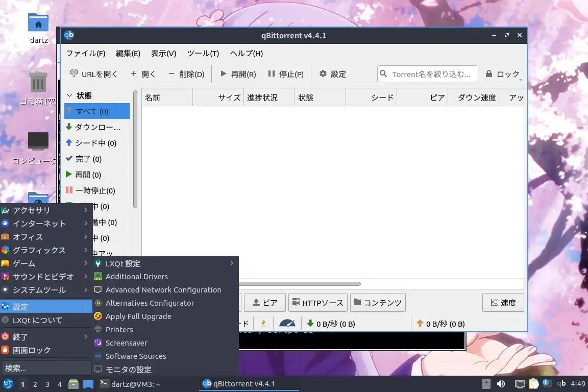Open the ツール(T) menu
This screenshot has width=588, height=392.
coord(203,53)
